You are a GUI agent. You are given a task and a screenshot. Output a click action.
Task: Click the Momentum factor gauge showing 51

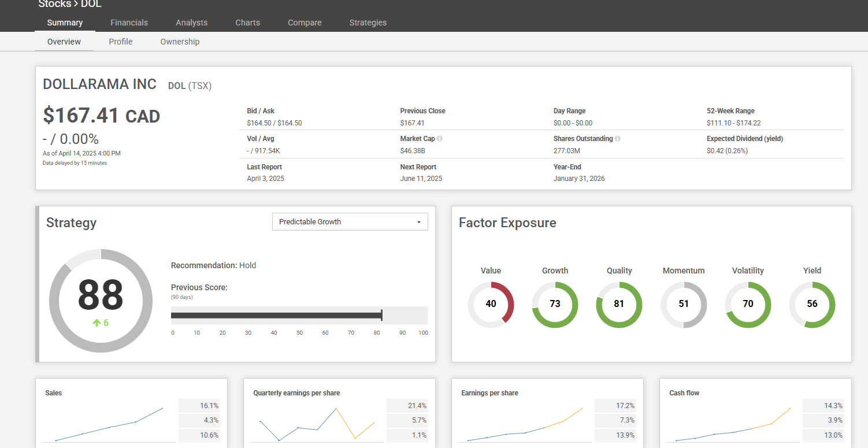(x=684, y=305)
